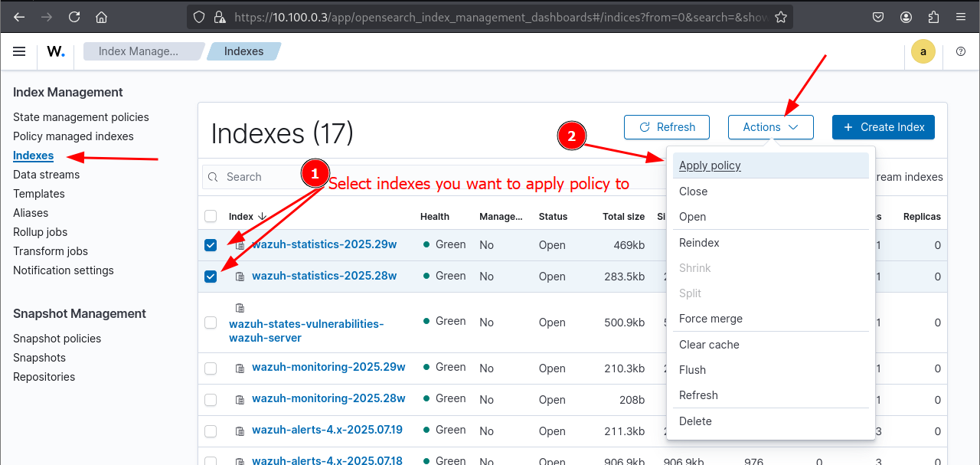This screenshot has width=980, height=465.
Task: Open the user avatar 'a' menu
Action: pyautogui.click(x=923, y=51)
